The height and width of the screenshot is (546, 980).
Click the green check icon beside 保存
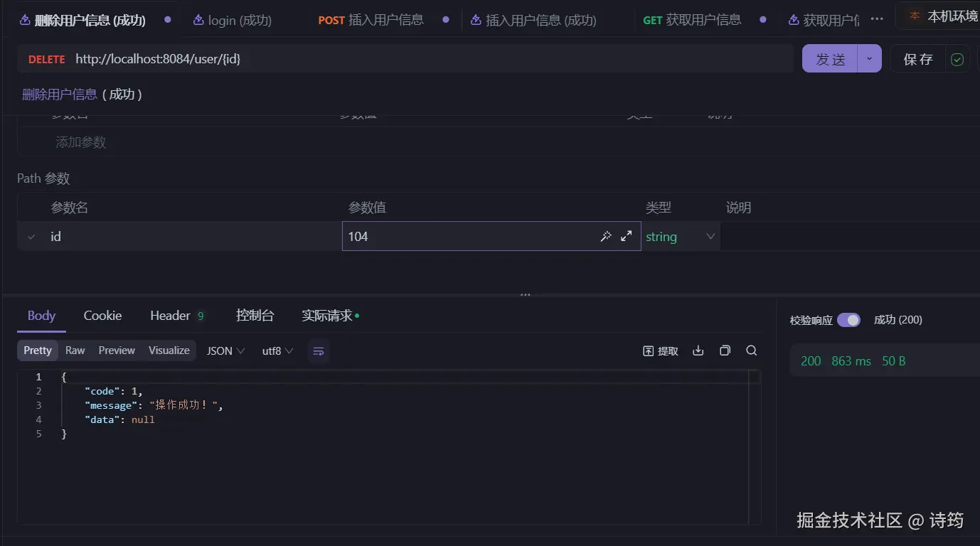coord(957,59)
